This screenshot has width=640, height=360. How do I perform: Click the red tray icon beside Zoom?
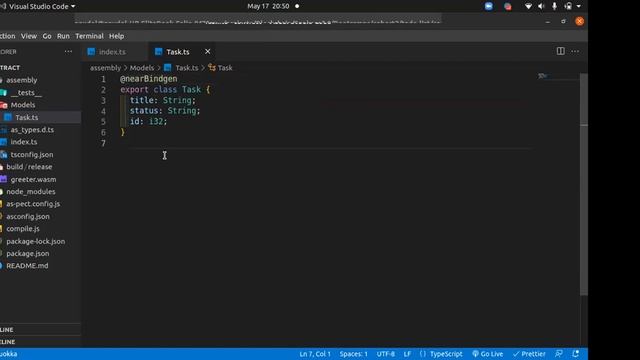[507, 7]
